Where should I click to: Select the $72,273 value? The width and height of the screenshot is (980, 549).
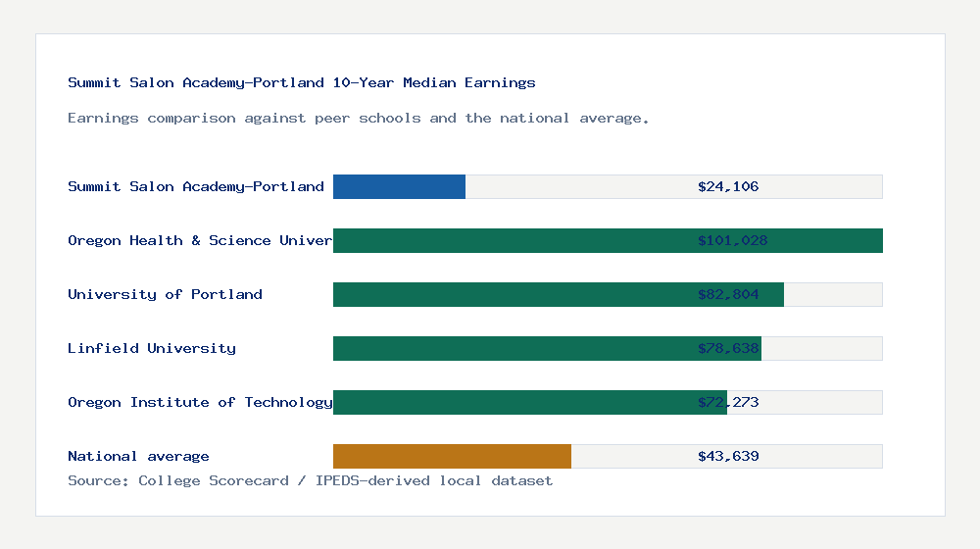tap(728, 402)
